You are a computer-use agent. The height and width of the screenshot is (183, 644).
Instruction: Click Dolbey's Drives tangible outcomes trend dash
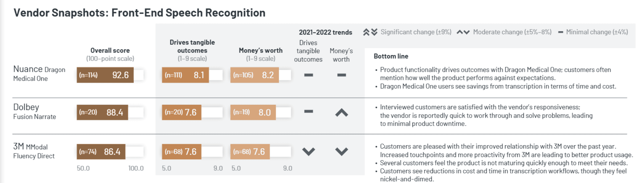pos(308,111)
